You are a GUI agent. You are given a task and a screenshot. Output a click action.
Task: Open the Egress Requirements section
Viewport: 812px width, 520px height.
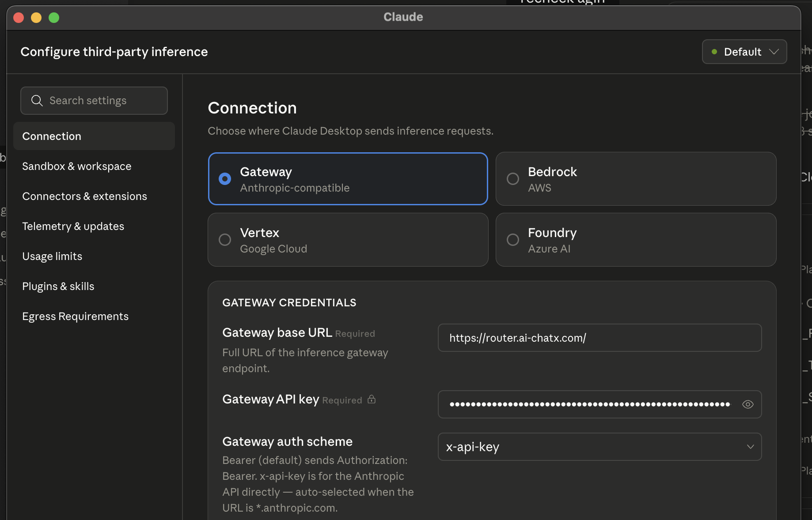94,316
